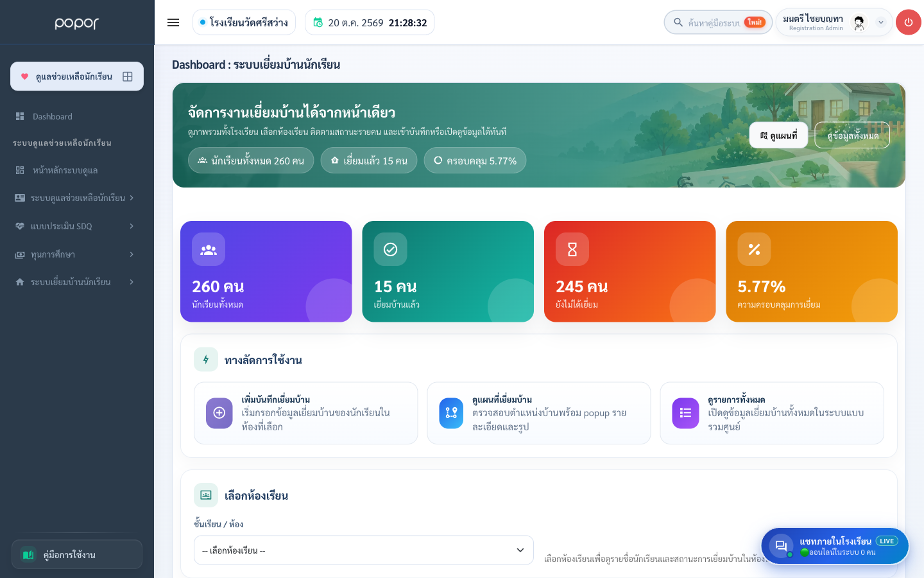Click the percent icon on 5.77% card
924x578 pixels.
(x=754, y=249)
